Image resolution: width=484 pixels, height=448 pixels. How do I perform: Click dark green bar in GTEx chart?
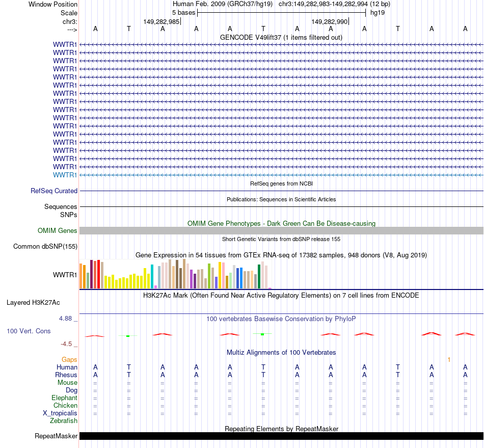[x=259, y=277]
